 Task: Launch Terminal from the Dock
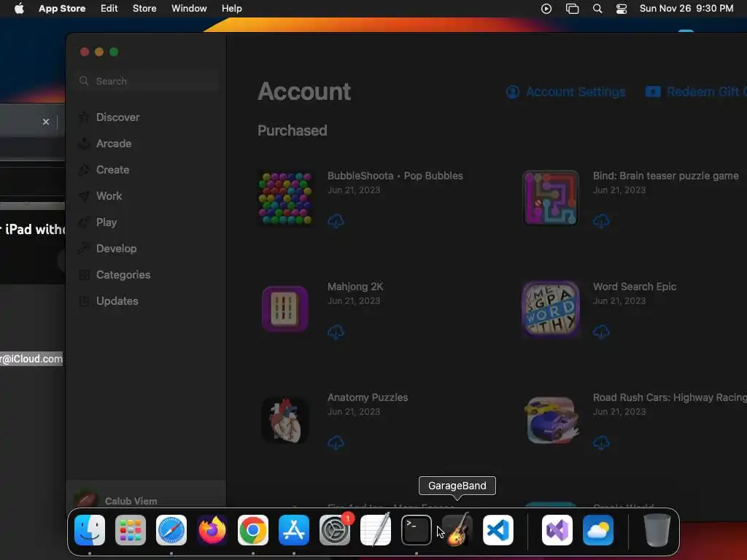point(417,530)
